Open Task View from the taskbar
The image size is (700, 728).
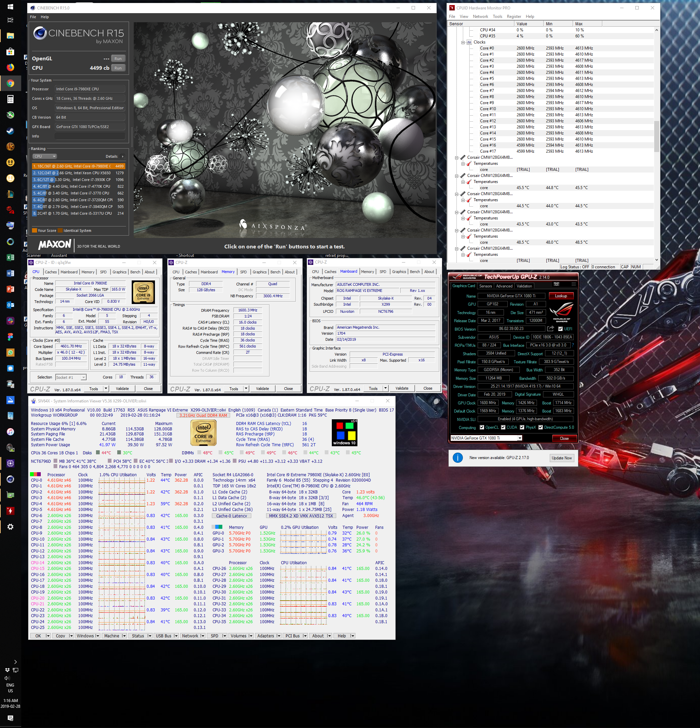tap(10, 20)
